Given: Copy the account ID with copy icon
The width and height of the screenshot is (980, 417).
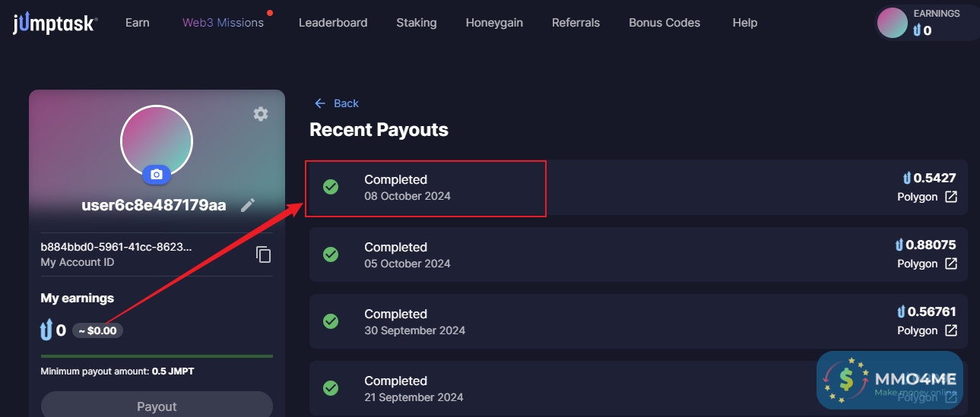Looking at the screenshot, I should 263,254.
